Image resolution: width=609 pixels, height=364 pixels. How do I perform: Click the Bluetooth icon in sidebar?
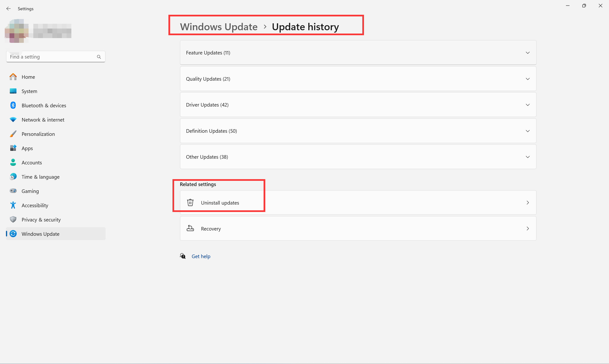13,105
